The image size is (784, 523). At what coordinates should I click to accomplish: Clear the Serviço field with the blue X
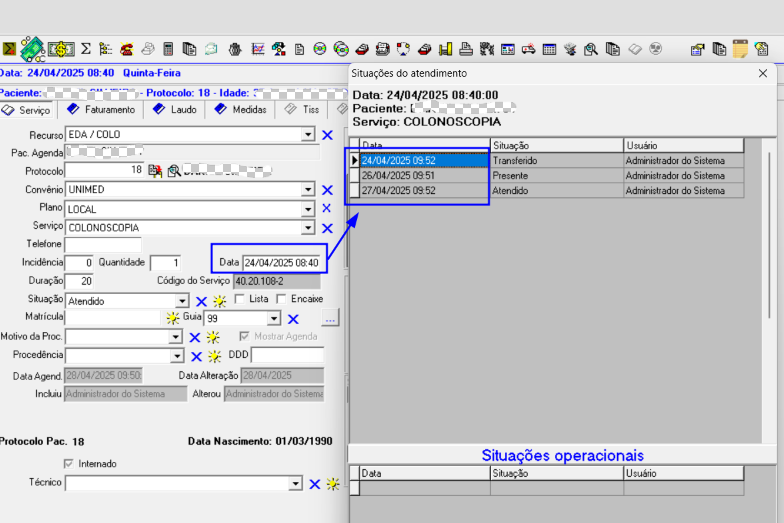click(x=328, y=228)
